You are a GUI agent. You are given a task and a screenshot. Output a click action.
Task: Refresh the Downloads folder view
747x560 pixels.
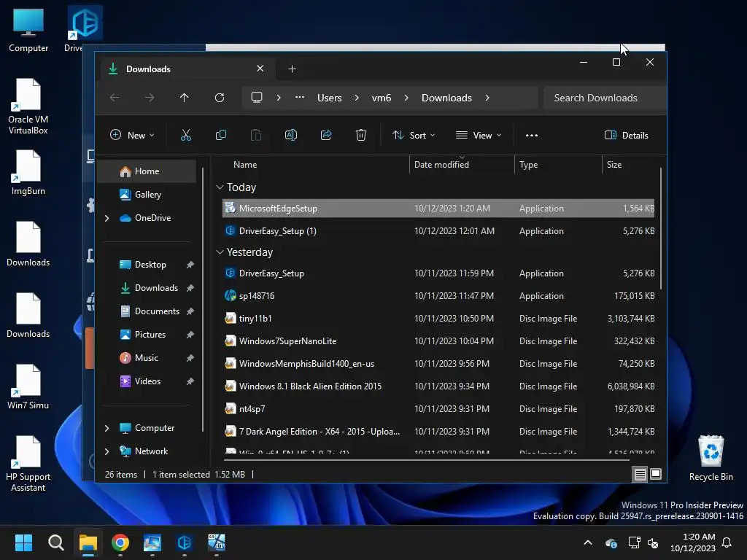[220, 98]
